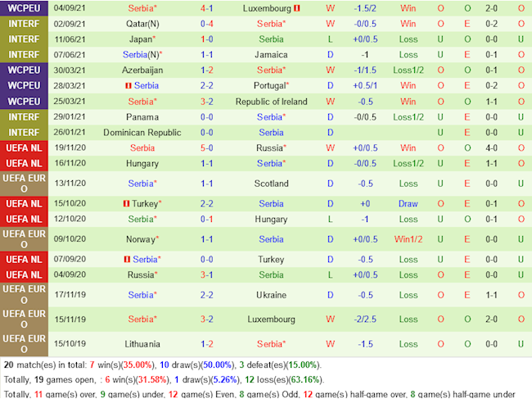Click the red card icon before Turkey on 15/10/20
This screenshot has height=399, width=532.
tap(126, 204)
